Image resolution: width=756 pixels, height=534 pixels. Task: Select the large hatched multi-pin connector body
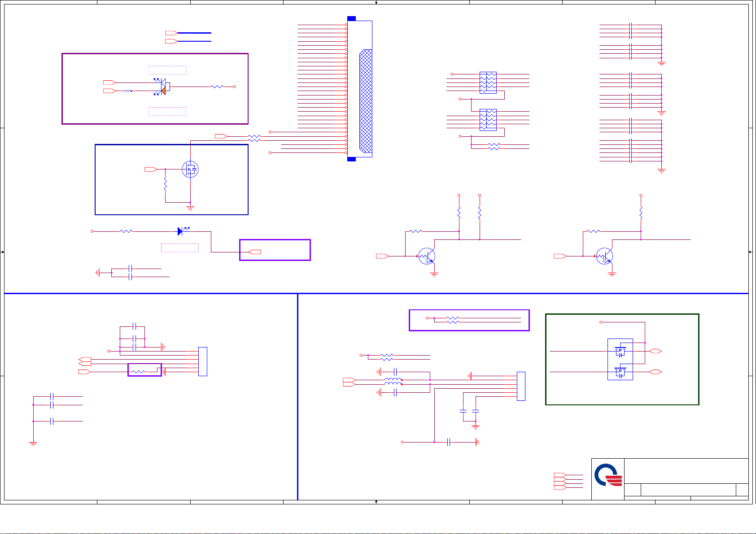[360, 89]
